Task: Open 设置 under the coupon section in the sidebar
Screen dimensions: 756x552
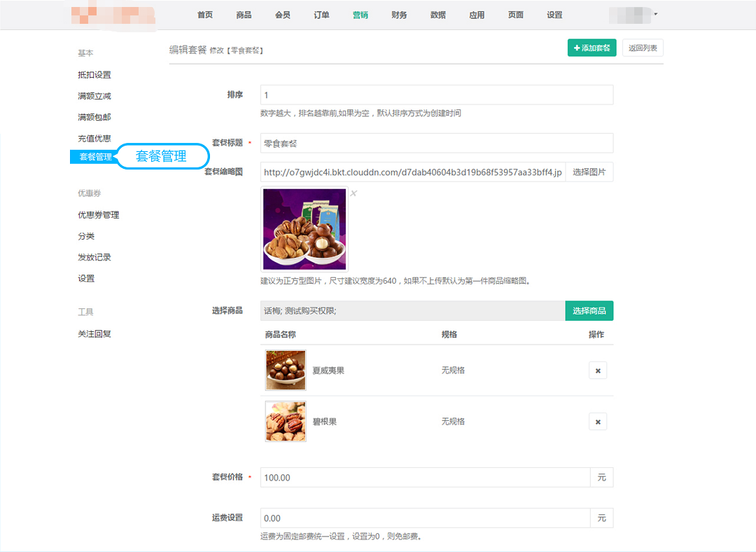Action: click(86, 278)
